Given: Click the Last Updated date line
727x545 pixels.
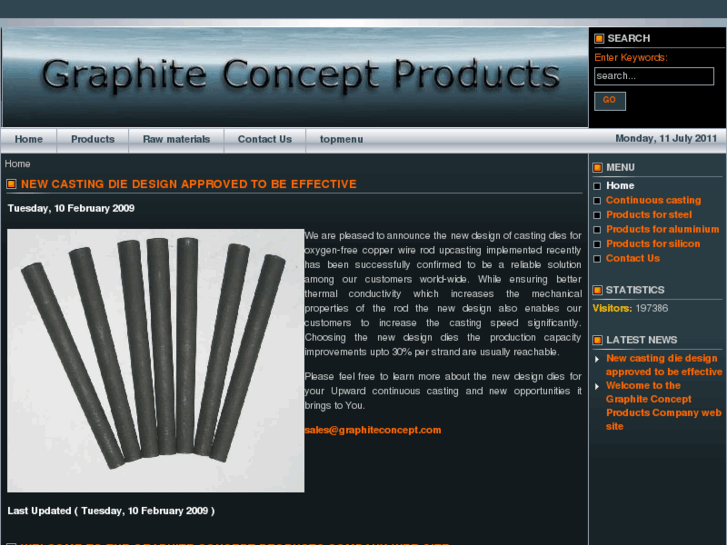Looking at the screenshot, I should (x=111, y=511).
